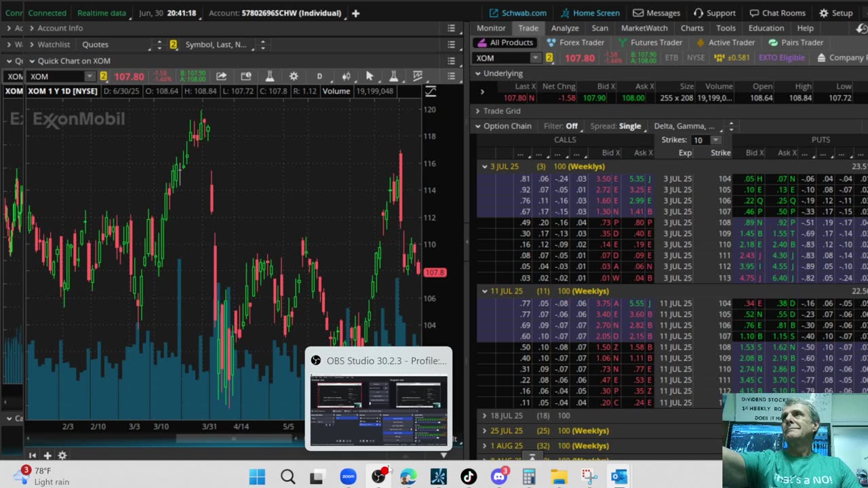Click the chart scroll-to-start icon
868x488 pixels.
click(x=33, y=455)
